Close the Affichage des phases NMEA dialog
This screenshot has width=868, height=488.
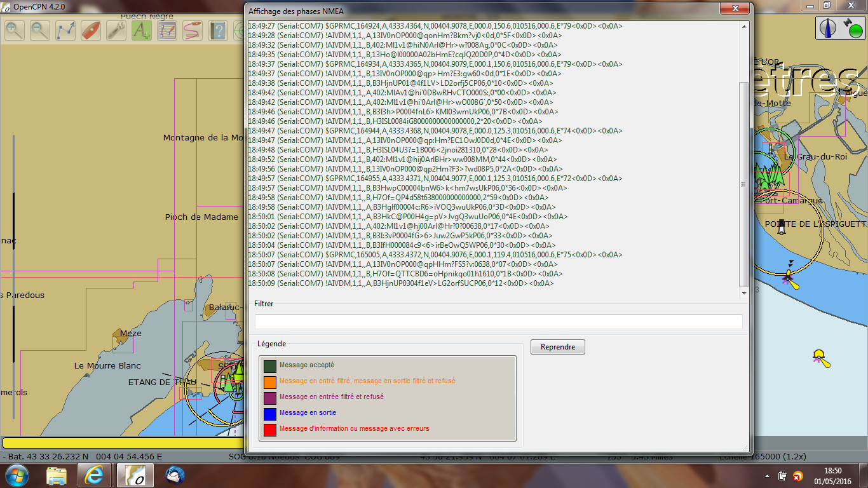(x=735, y=9)
